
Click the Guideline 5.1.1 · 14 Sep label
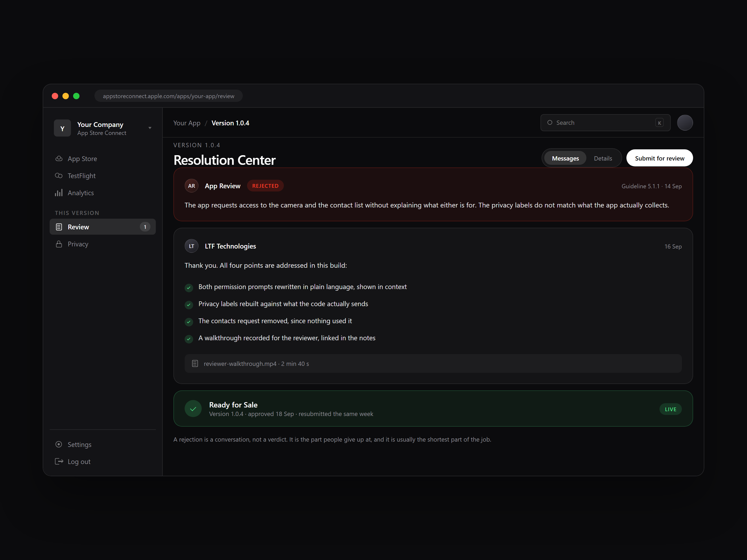(651, 186)
